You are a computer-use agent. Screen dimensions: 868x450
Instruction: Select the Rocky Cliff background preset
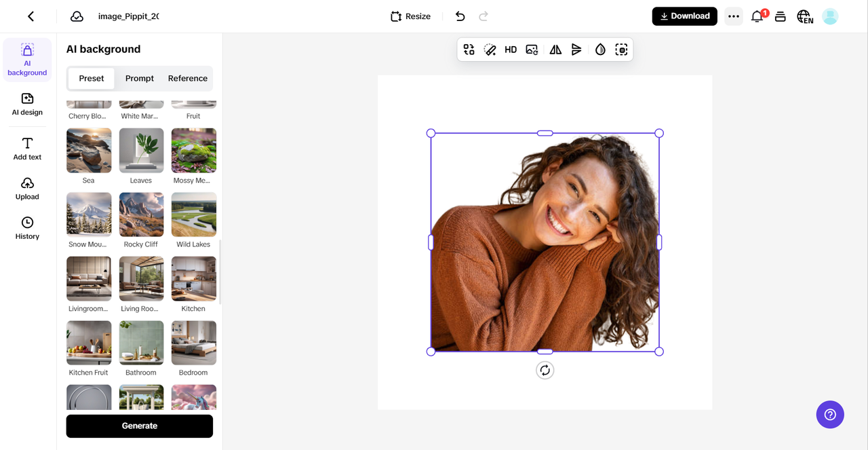coord(141,214)
